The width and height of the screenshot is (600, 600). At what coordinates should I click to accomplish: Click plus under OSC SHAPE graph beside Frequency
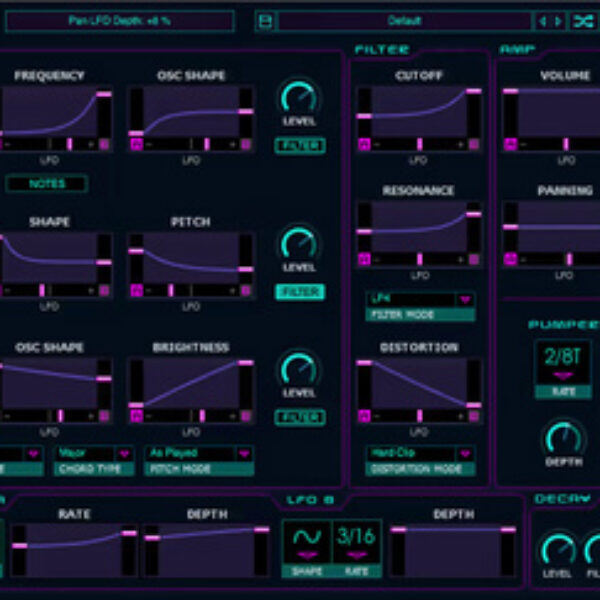[x=232, y=144]
